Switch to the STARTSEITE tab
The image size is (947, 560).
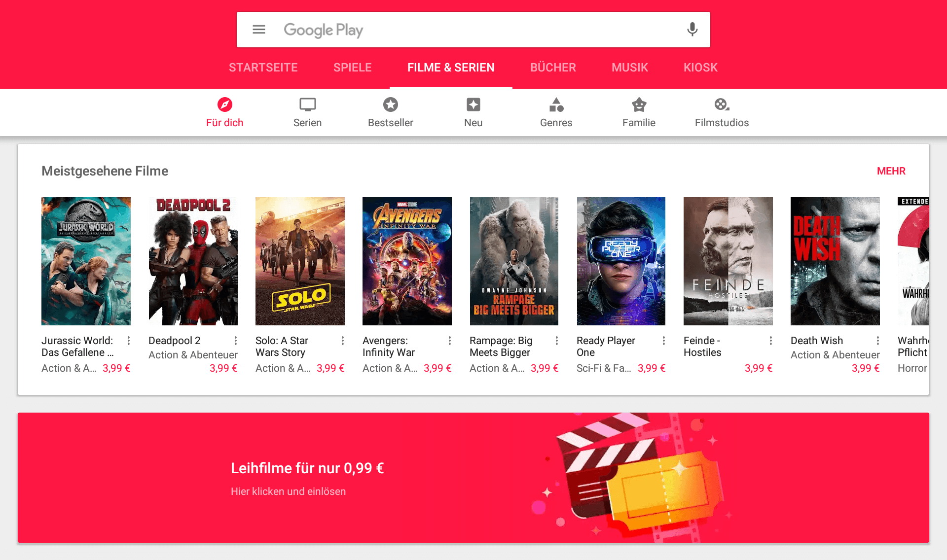[x=263, y=68]
